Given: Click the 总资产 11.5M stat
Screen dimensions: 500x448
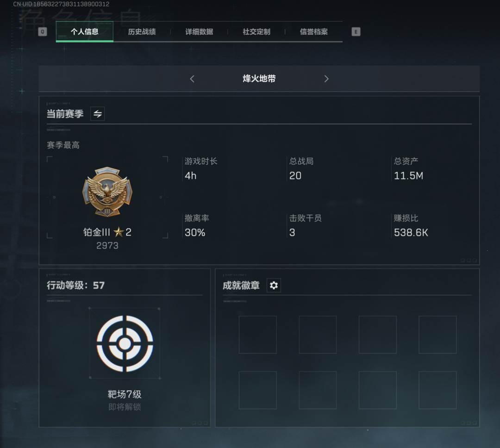Looking at the screenshot, I should [408, 169].
